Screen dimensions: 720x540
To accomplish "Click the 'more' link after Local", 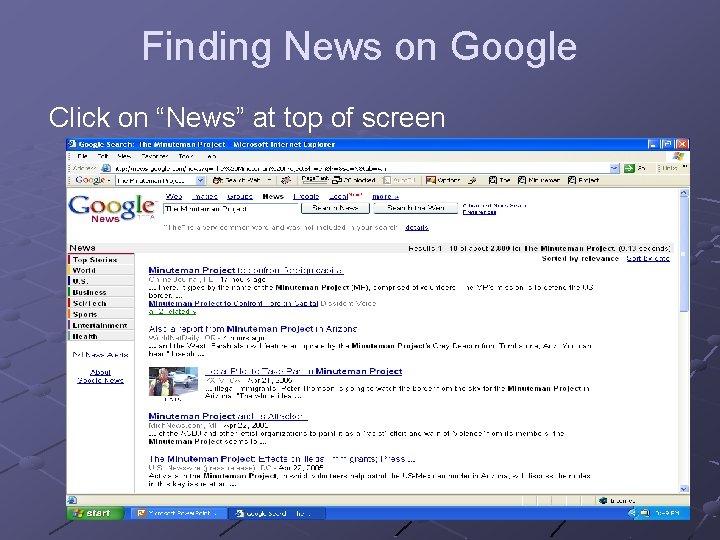I will [x=385, y=197].
